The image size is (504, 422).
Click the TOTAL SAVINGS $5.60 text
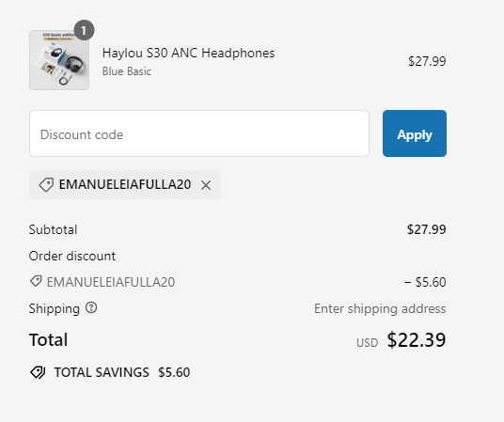click(x=122, y=372)
